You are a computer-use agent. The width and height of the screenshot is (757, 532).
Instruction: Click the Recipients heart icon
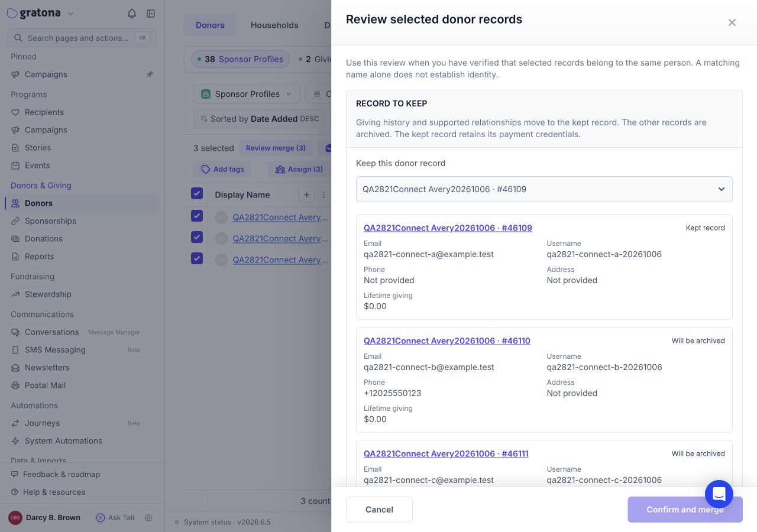pos(15,112)
